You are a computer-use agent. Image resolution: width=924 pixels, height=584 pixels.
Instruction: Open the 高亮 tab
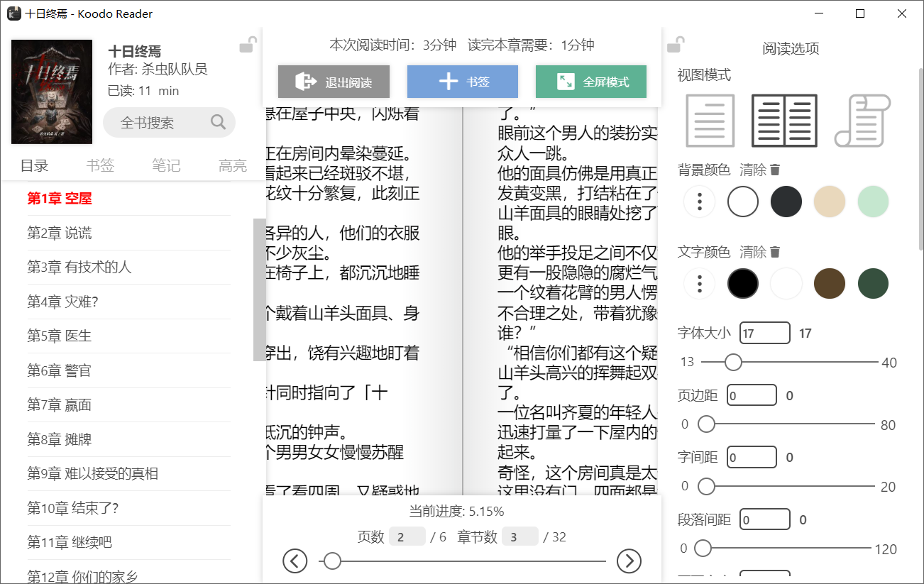pos(233,165)
